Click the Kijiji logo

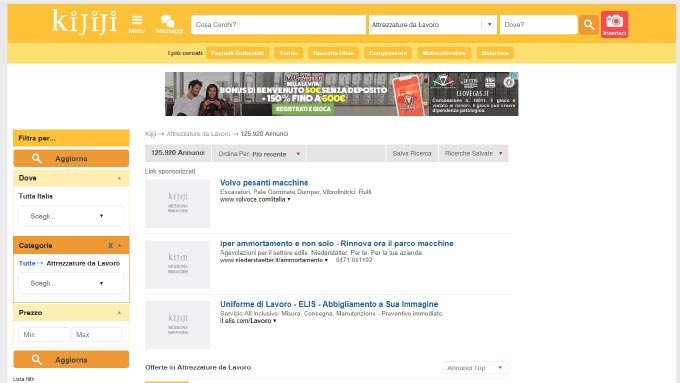coord(85,22)
